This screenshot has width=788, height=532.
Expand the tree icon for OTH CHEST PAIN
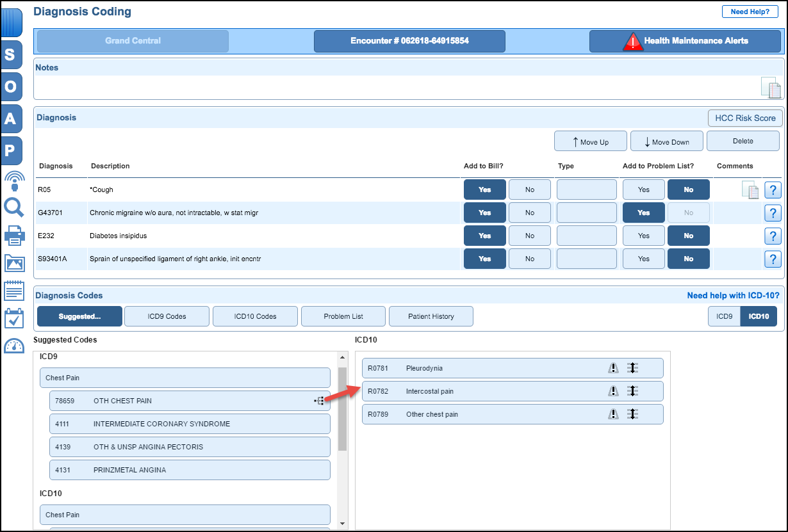(x=319, y=401)
